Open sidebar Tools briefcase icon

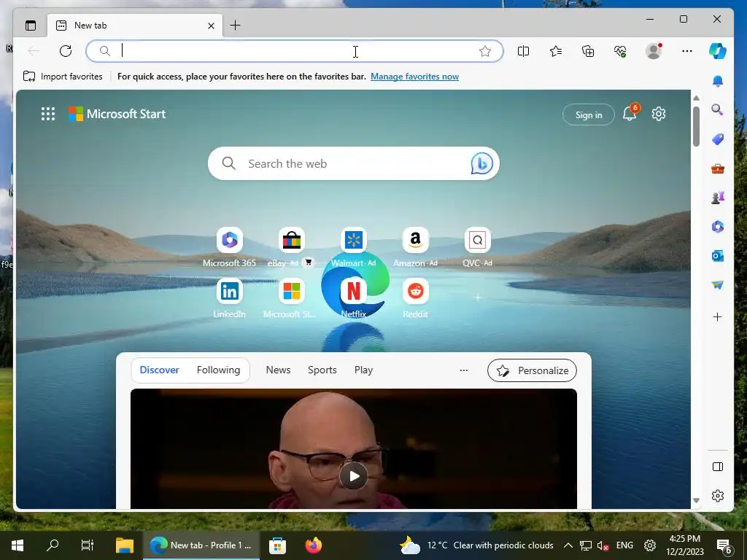(718, 168)
